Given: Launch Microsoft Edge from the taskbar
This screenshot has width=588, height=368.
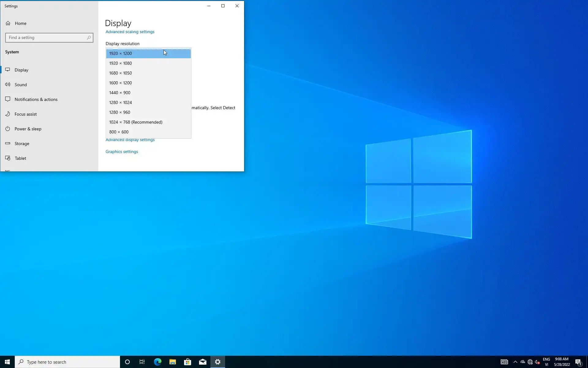Looking at the screenshot, I should coord(157,362).
